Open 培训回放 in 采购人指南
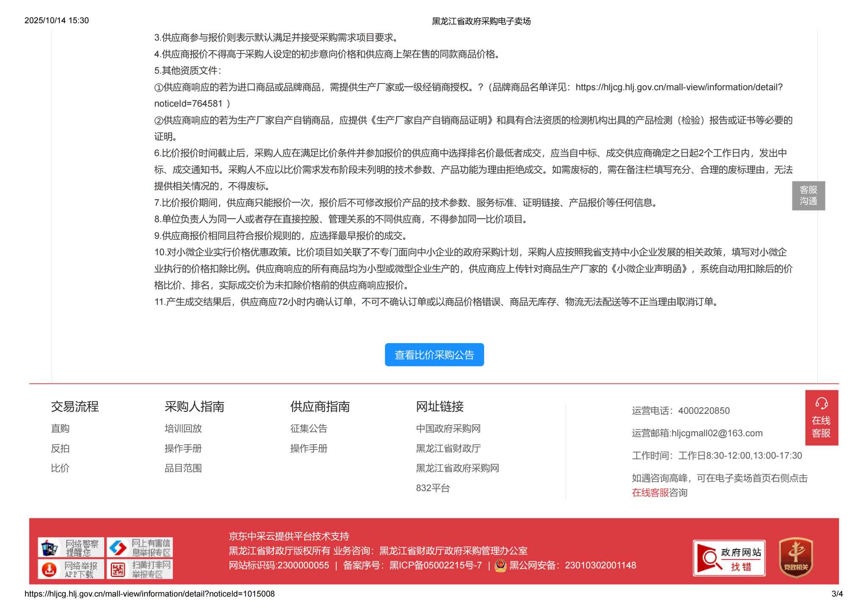This screenshot has height=613, width=868. coord(183,428)
